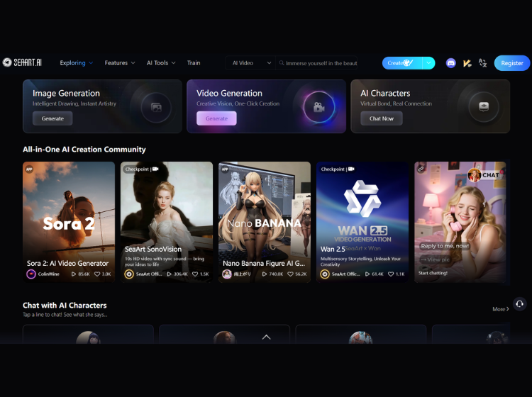Click the SeaArt.AI logo

tap(22, 62)
